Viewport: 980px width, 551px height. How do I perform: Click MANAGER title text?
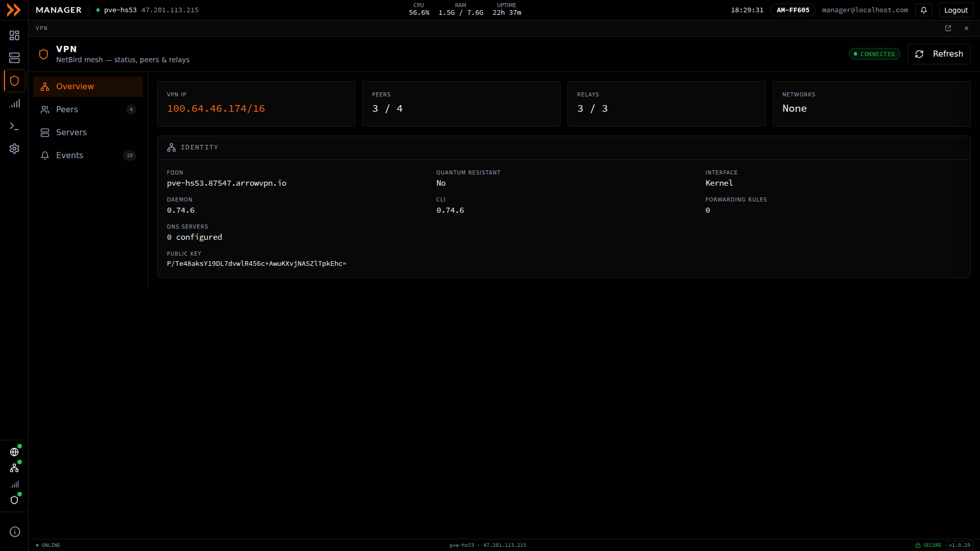[59, 10]
